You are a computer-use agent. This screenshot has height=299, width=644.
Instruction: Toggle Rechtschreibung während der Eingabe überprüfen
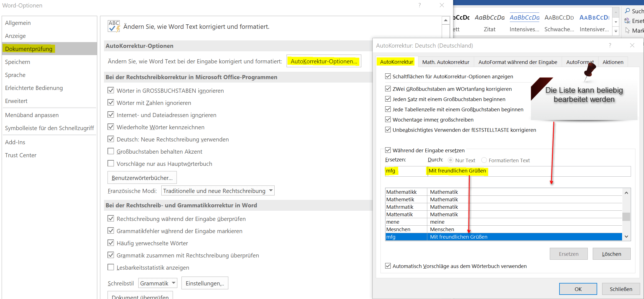coord(111,218)
